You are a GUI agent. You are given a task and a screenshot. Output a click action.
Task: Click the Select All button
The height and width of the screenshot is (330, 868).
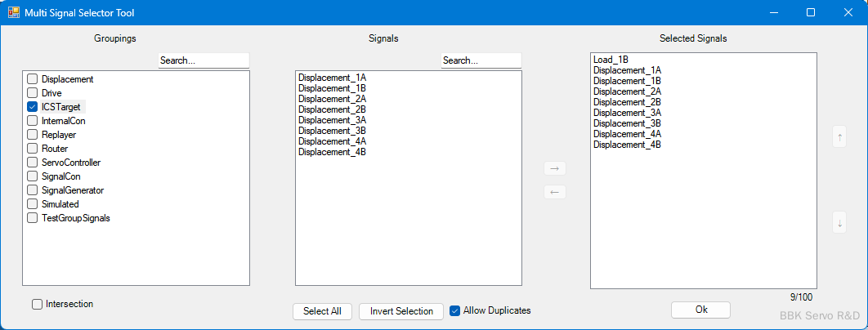[322, 311]
